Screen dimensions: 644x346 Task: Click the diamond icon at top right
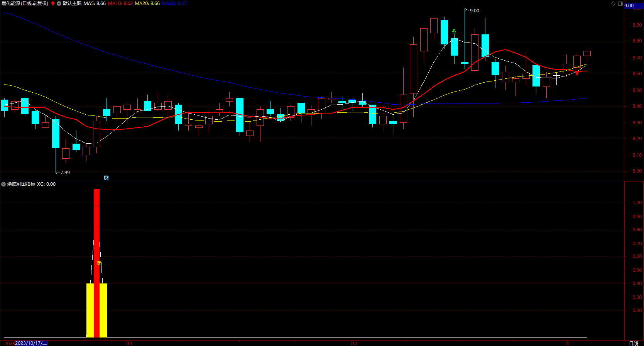tap(614, 3)
